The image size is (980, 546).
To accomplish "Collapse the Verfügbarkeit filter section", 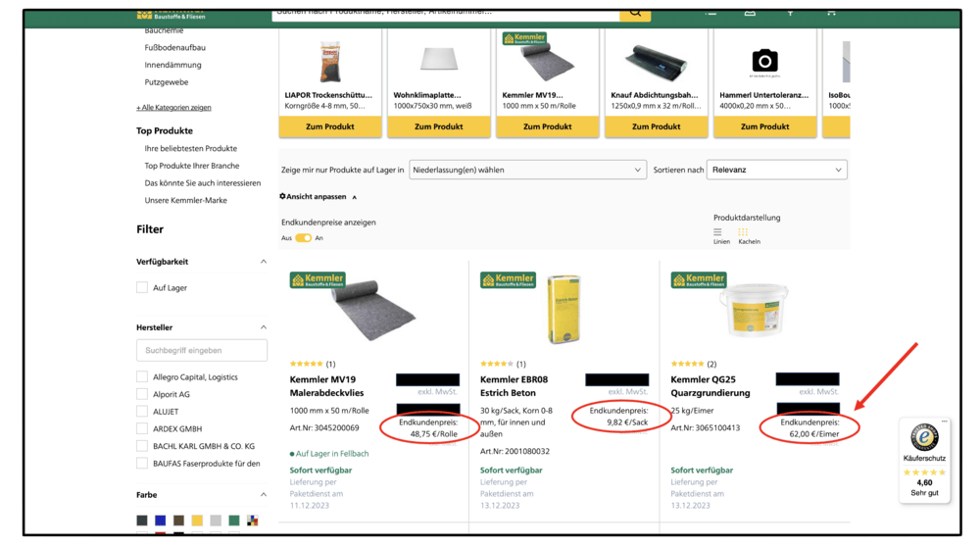I will pyautogui.click(x=263, y=262).
